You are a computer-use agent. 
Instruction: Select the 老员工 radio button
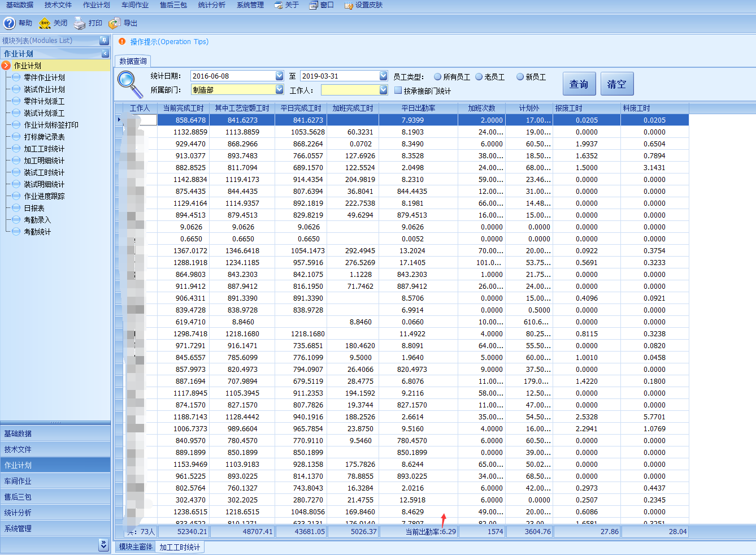tap(479, 77)
